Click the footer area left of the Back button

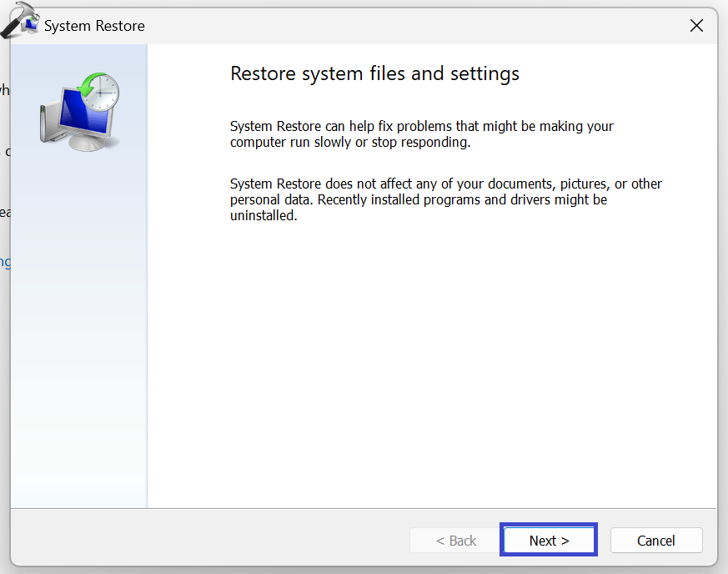(208, 541)
